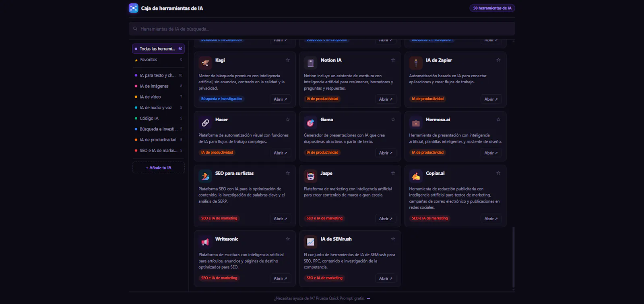Viewport: 644px width, 304px height.
Task: Click Abrir on IA de Zapier card
Action: click(491, 99)
